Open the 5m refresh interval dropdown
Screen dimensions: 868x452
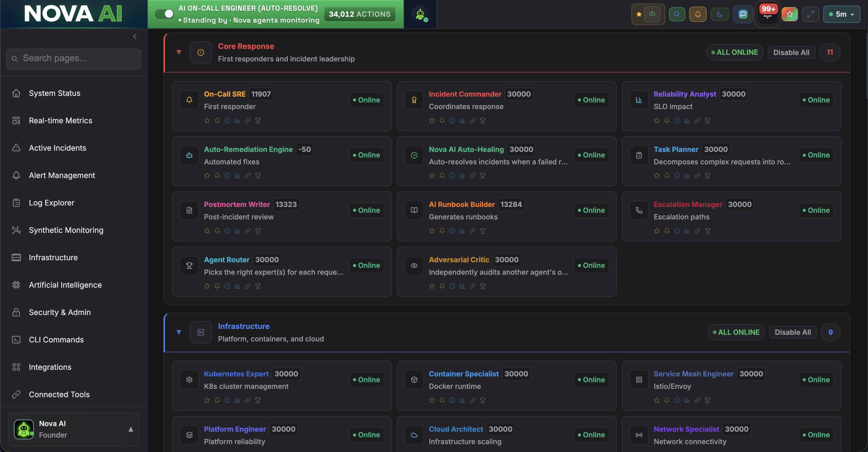point(841,14)
